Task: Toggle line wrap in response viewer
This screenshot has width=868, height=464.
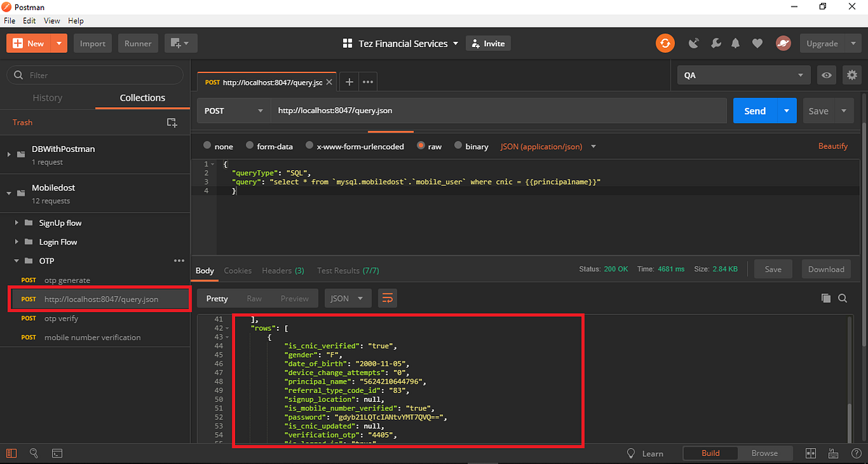Action: click(x=388, y=298)
